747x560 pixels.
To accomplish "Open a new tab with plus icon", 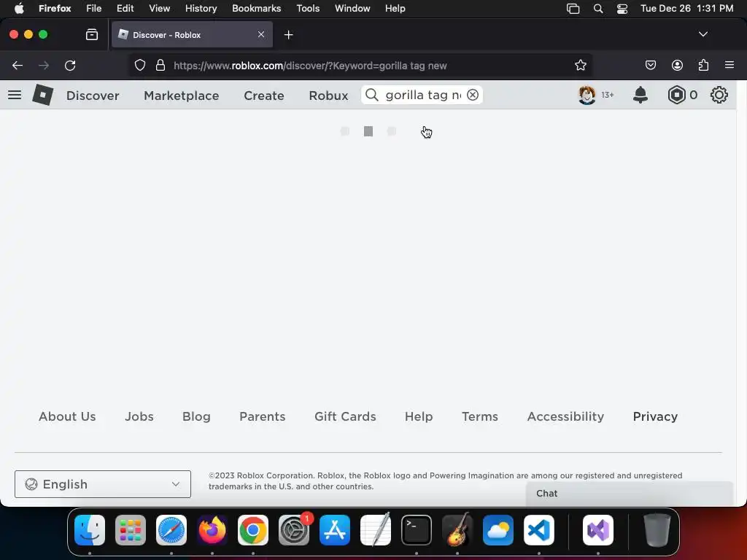I will click(x=289, y=35).
